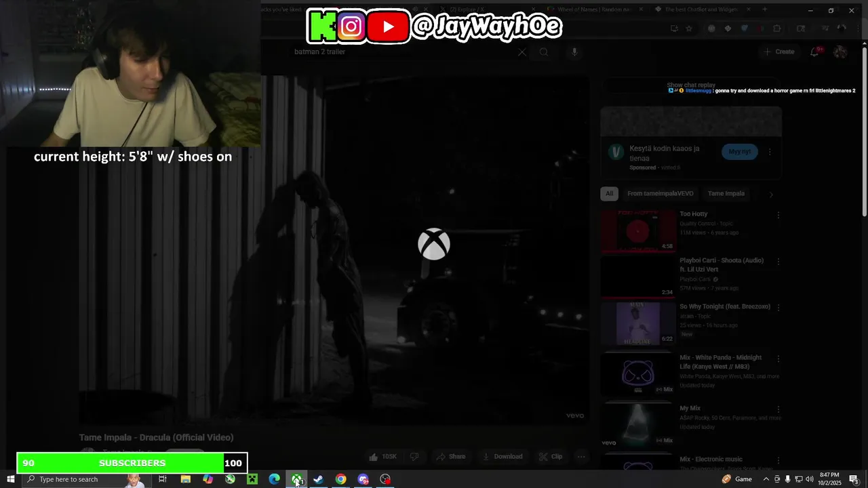
Task: Open more options for So Why Tonight
Action: (x=778, y=307)
